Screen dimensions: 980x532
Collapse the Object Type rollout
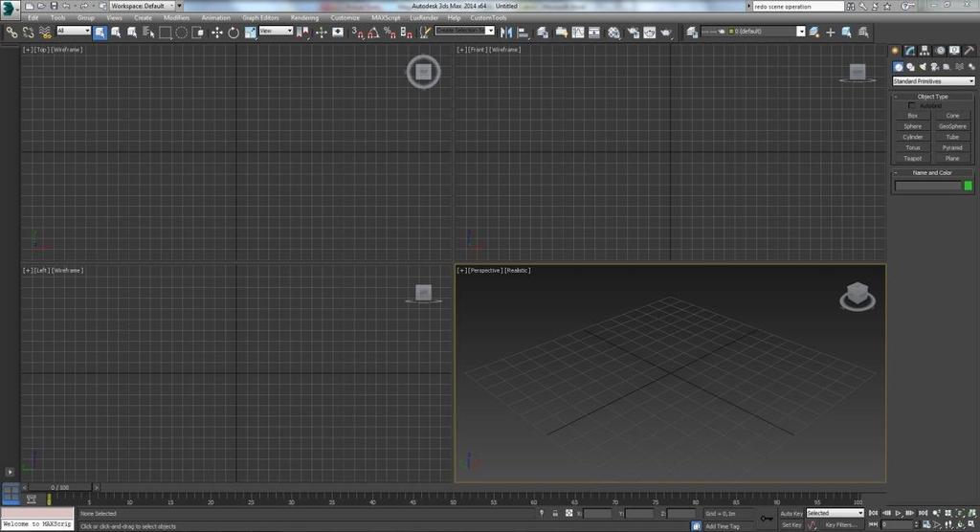[x=932, y=97]
